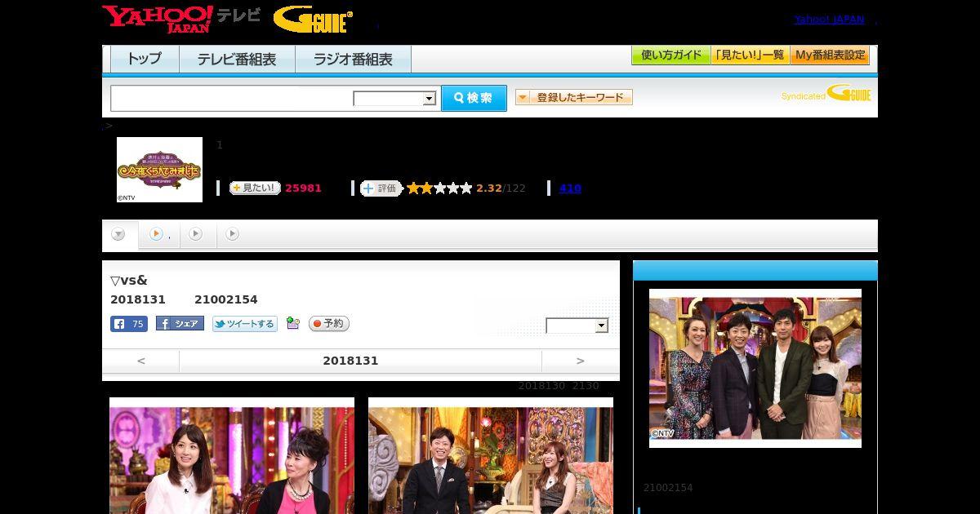Open the テレビ番組表 tab

coord(237,60)
